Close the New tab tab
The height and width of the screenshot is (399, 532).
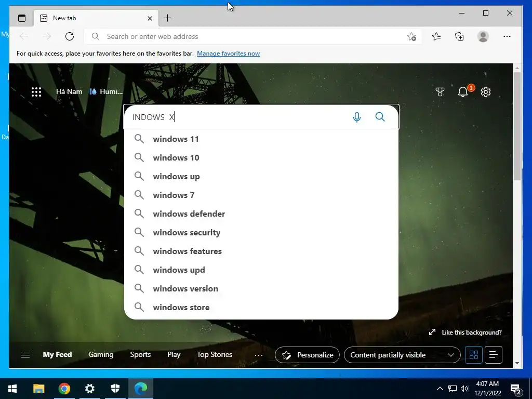[150, 18]
